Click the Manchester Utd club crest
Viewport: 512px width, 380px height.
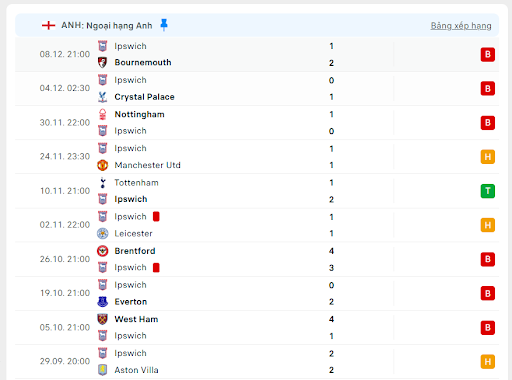click(x=102, y=165)
